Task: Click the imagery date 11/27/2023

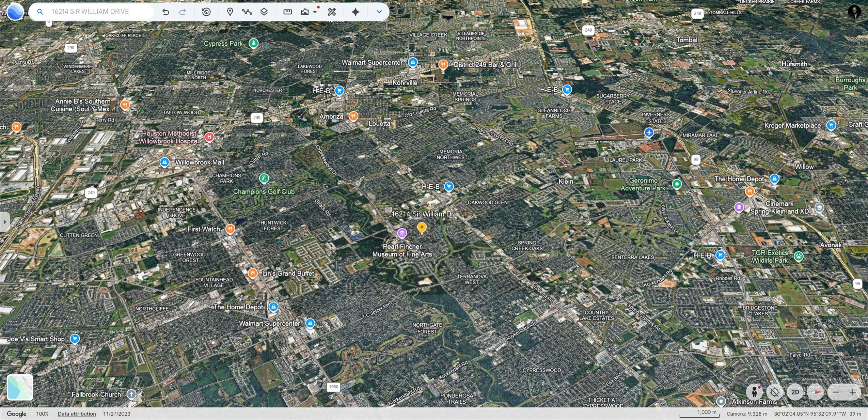Action: point(116,414)
